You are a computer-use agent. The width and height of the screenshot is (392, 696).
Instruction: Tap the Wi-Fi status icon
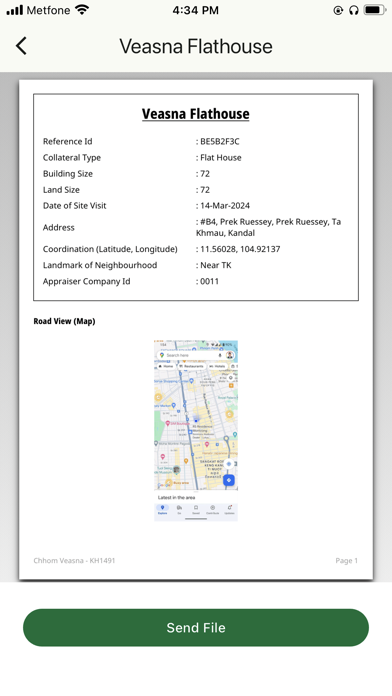click(82, 10)
